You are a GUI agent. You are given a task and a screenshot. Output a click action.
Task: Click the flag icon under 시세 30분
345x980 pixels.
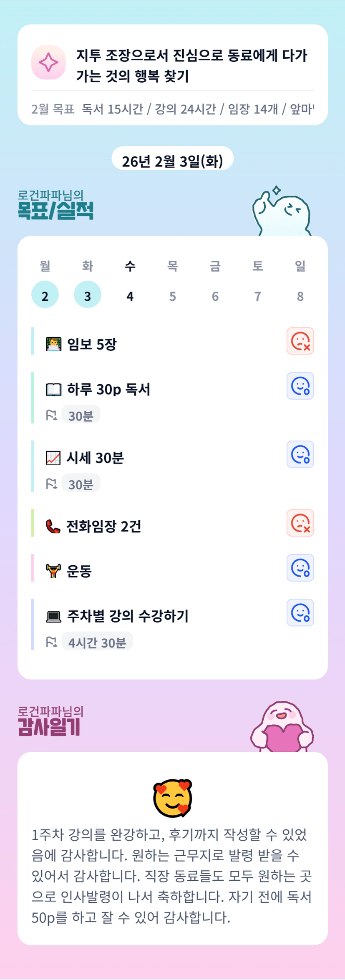click(x=51, y=484)
